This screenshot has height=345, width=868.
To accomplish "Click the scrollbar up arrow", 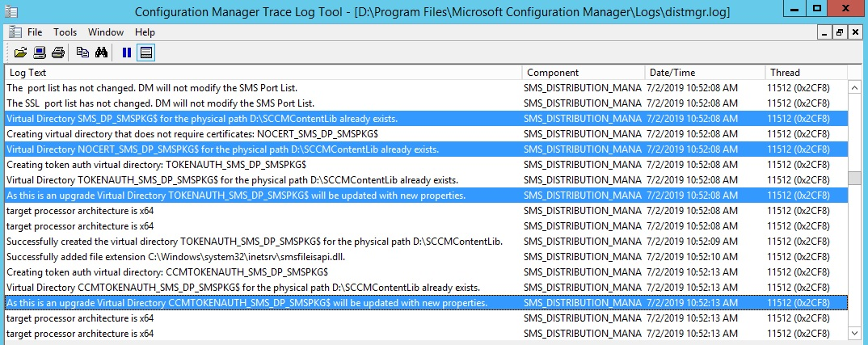I will pyautogui.click(x=855, y=87).
